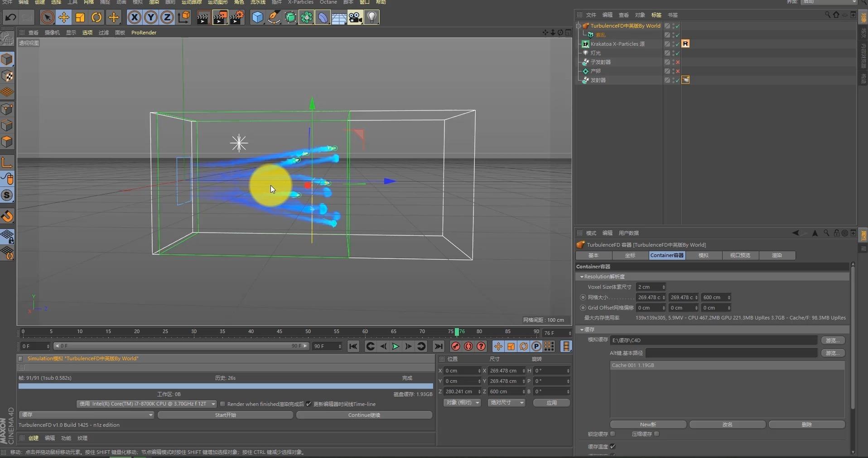
Task: Toggle the Z axis lock
Action: (167, 18)
